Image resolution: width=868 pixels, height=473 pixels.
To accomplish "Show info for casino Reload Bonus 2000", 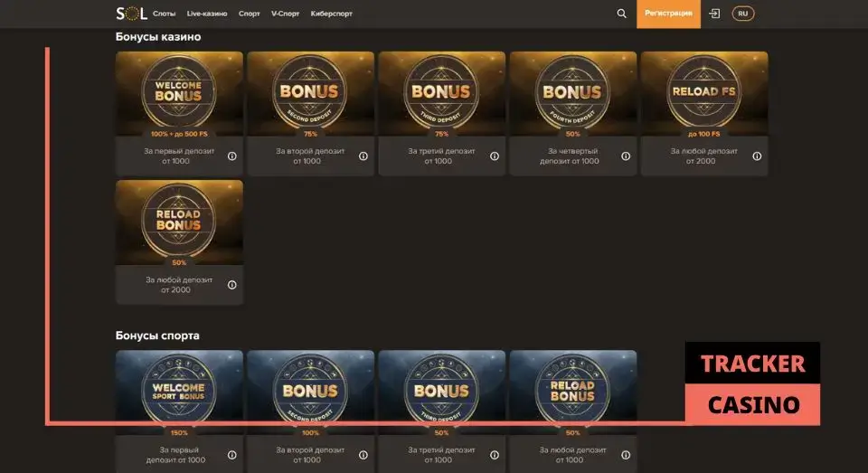I will (x=232, y=285).
